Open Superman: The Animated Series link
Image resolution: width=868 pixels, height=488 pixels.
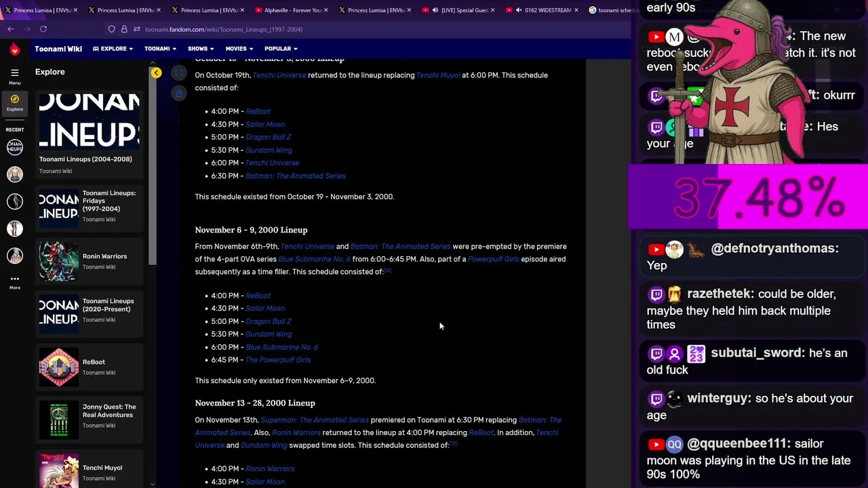[x=315, y=420]
